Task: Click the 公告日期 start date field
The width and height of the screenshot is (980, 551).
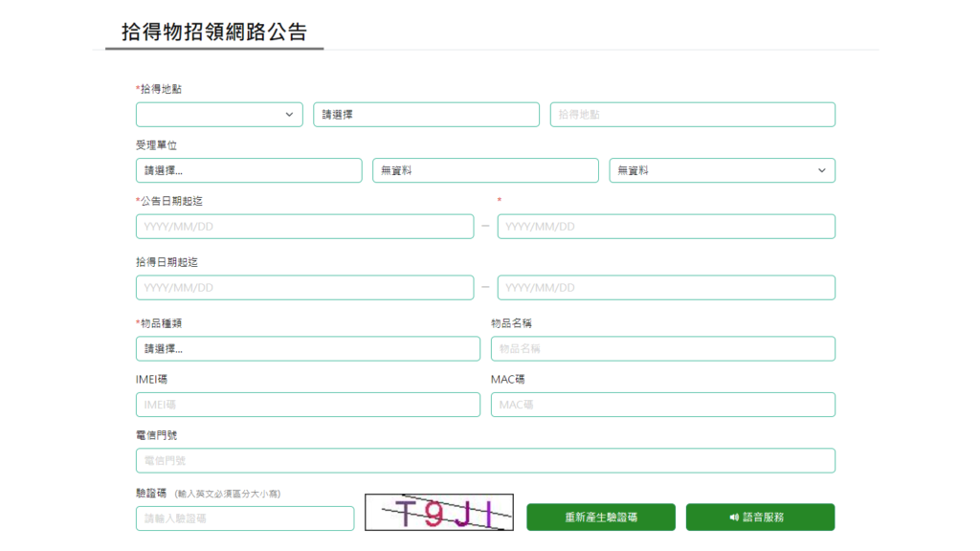Action: (305, 227)
